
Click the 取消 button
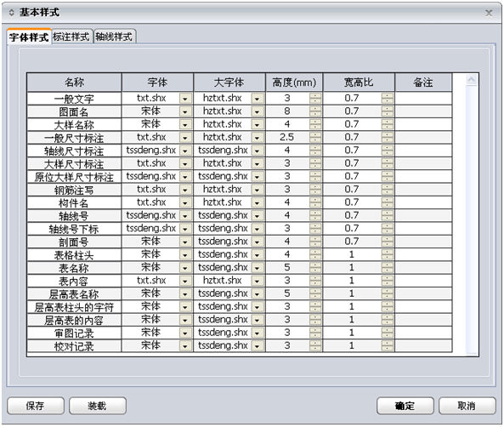pyautogui.click(x=467, y=406)
